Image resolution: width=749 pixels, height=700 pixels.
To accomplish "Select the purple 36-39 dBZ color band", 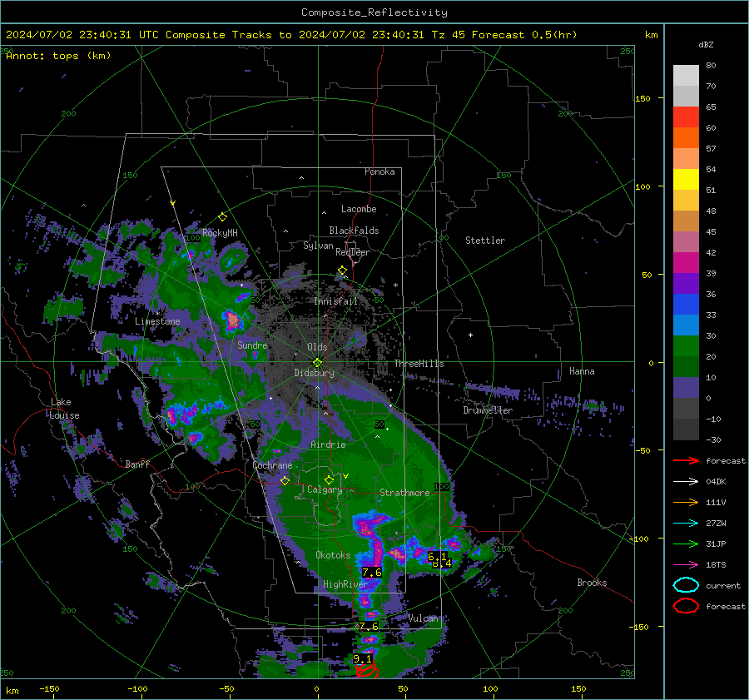I will (686, 284).
